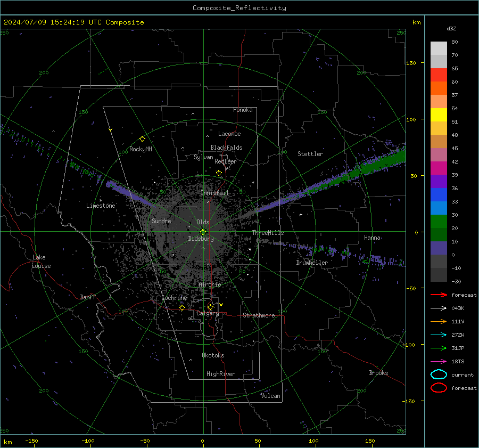Click the purple echo streak northwest of Sundre
This screenshot has width=479, height=448.
click(130, 193)
